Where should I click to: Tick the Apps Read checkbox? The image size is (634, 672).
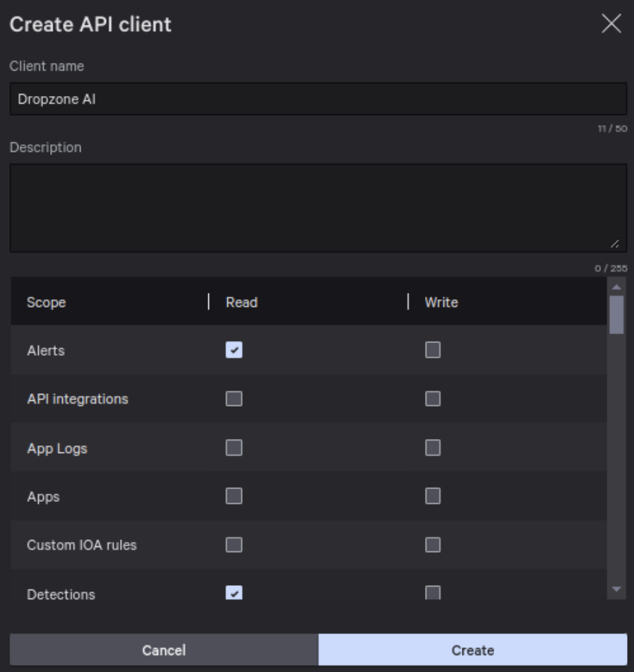(234, 496)
